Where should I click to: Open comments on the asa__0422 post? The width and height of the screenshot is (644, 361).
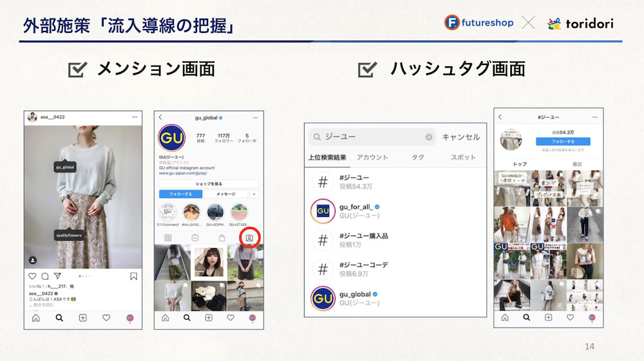(x=45, y=276)
